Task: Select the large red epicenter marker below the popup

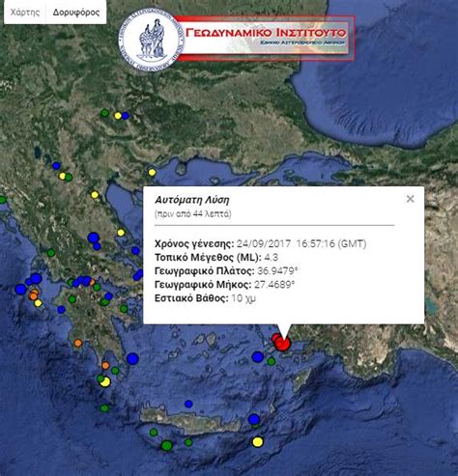Action: 283,344
